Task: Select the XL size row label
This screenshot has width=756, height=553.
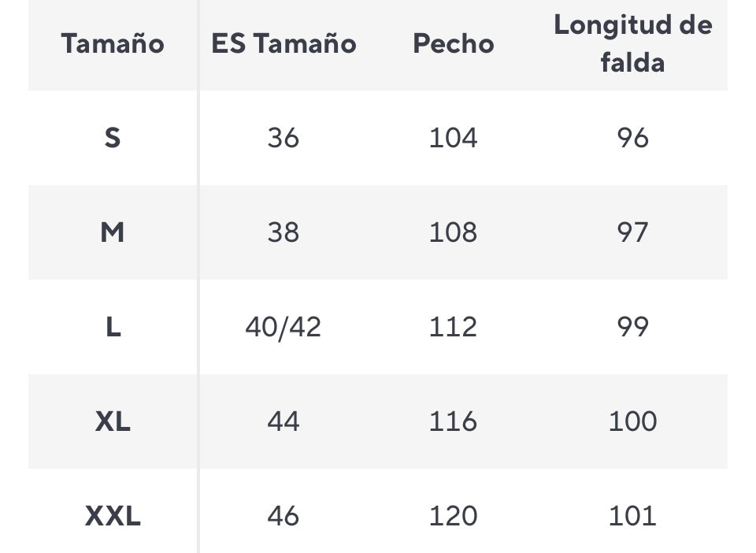Action: click(x=113, y=421)
